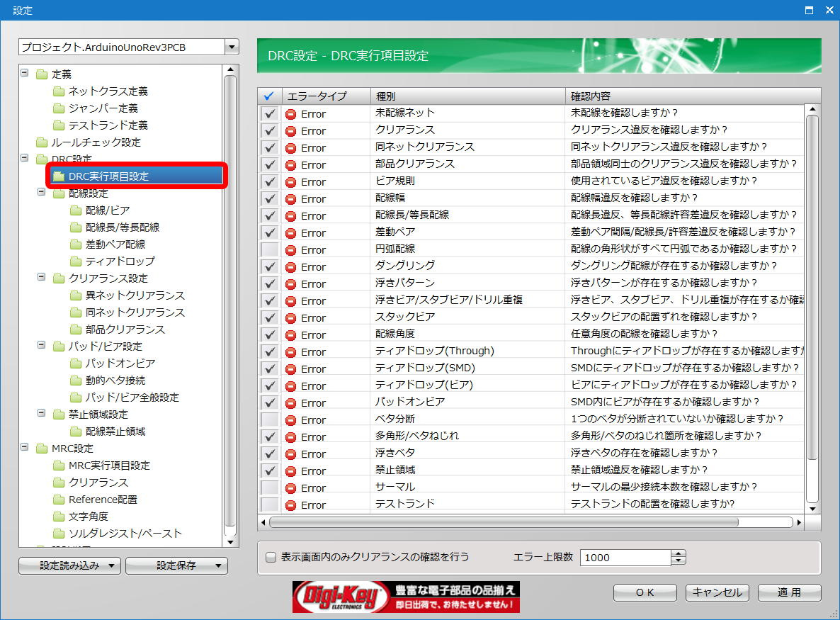Select ルールチェック設定 in the tree
Image resolution: width=840 pixels, height=620 pixels.
pos(96,142)
